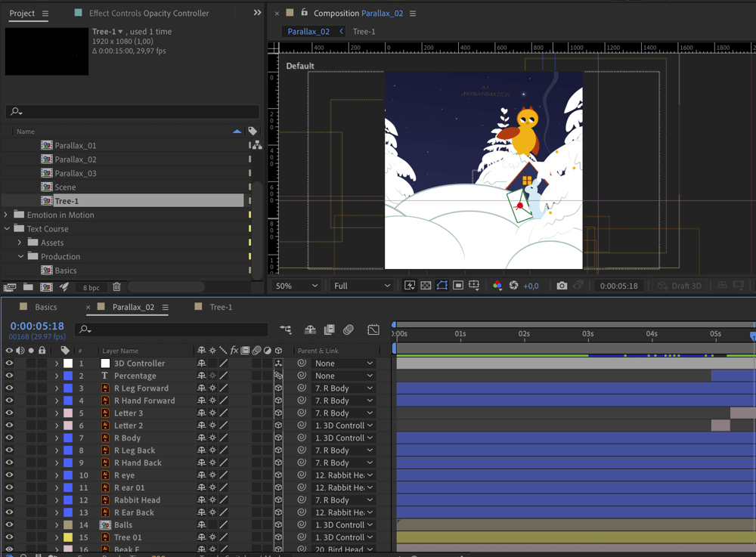
Task: Expand the Assets folder
Action: point(20,243)
